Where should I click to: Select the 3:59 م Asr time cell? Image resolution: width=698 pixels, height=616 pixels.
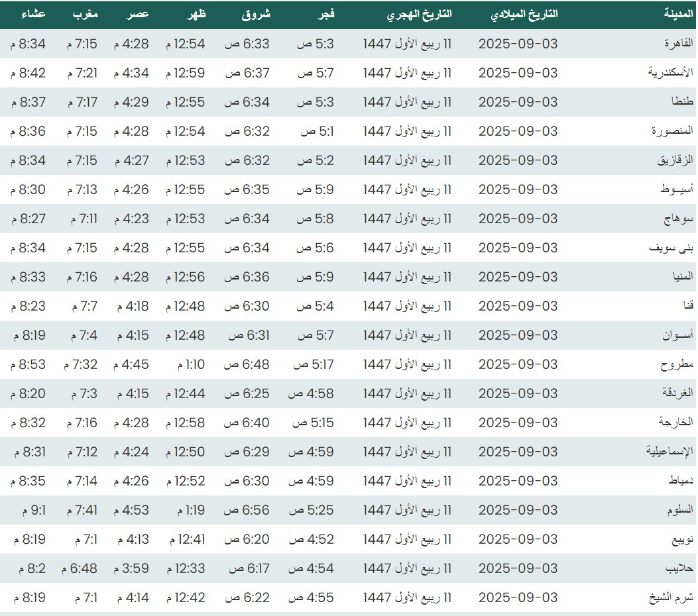coord(131,568)
